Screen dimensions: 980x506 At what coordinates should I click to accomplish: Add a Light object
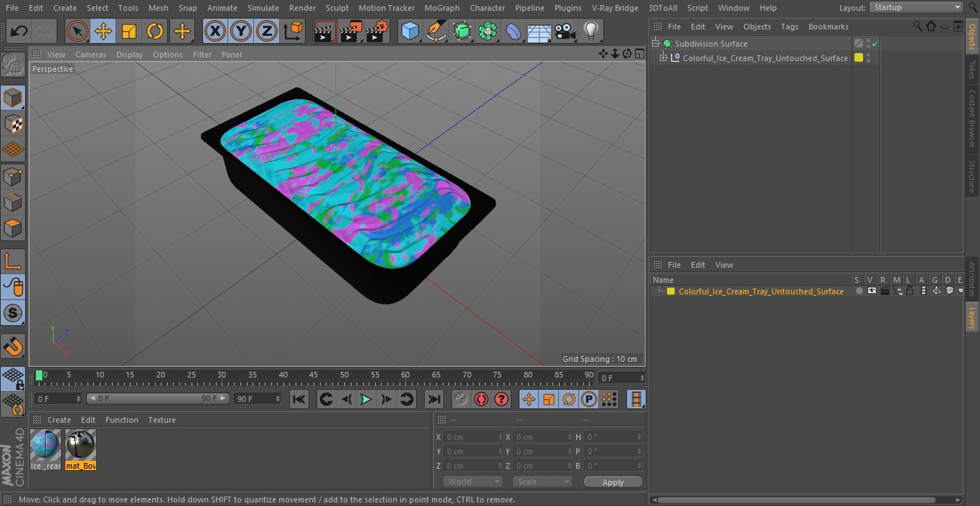pyautogui.click(x=590, y=31)
